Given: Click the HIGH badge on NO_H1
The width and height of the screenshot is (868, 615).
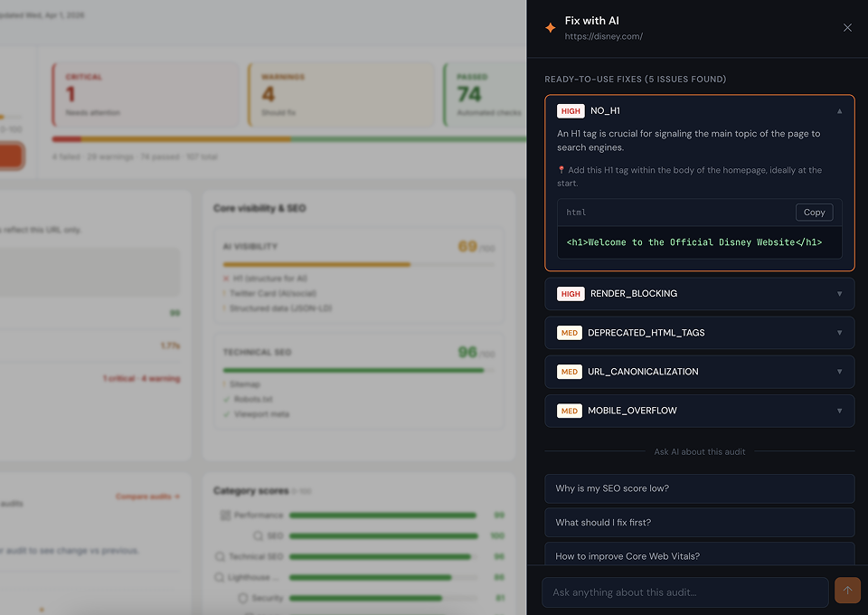Looking at the screenshot, I should [571, 111].
